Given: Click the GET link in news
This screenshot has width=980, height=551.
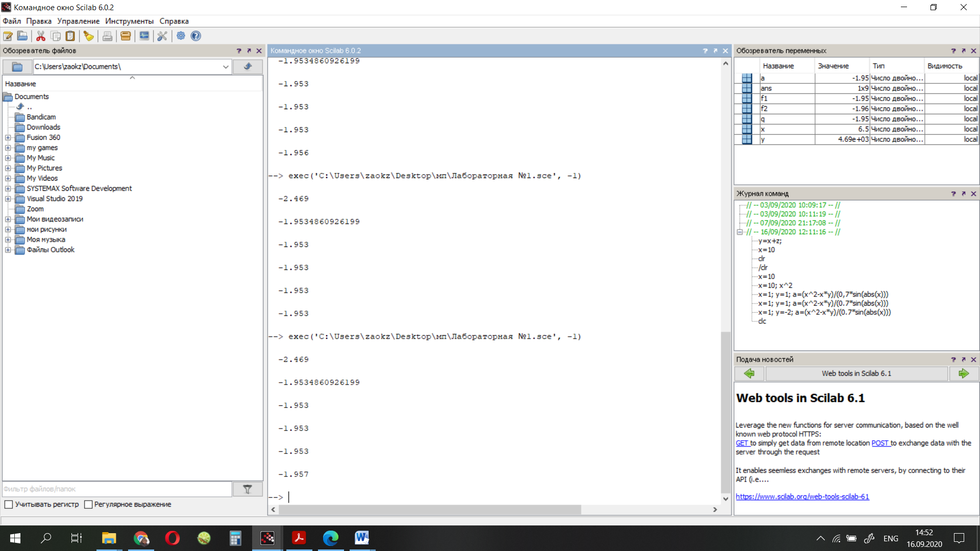Looking at the screenshot, I should [742, 443].
